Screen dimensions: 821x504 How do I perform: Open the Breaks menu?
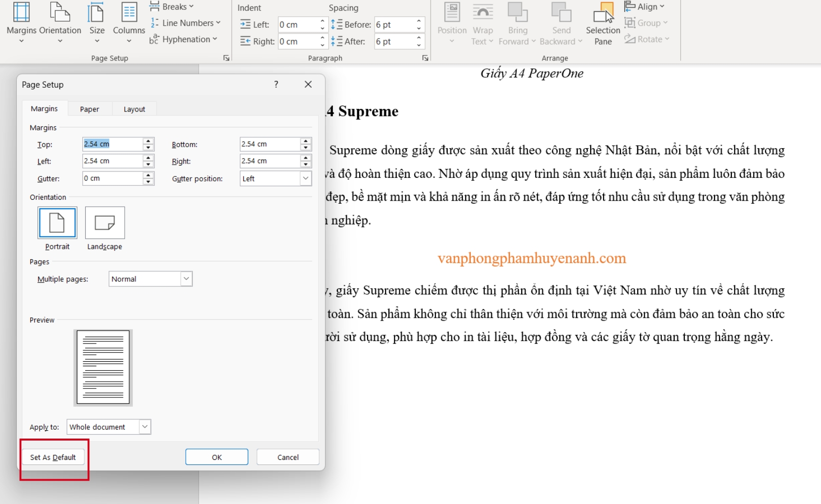[x=171, y=7]
